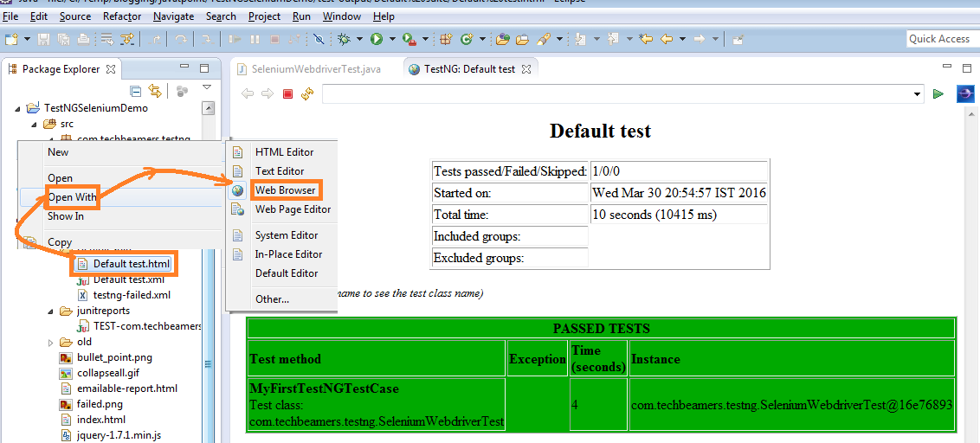Refresh the internal web browser page
Screen dimensions: 980x443
point(306,93)
